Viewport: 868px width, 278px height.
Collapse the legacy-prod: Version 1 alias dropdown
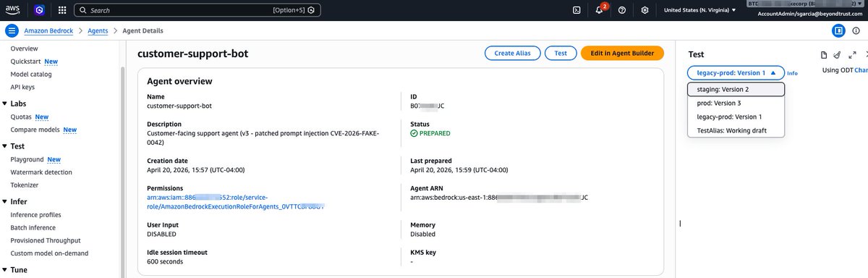[736, 72]
